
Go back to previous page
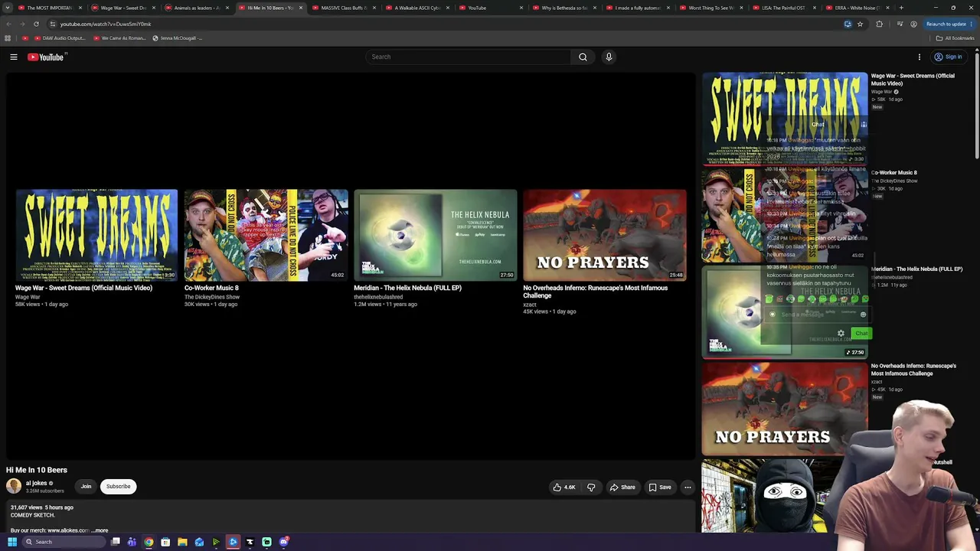pyautogui.click(x=8, y=24)
